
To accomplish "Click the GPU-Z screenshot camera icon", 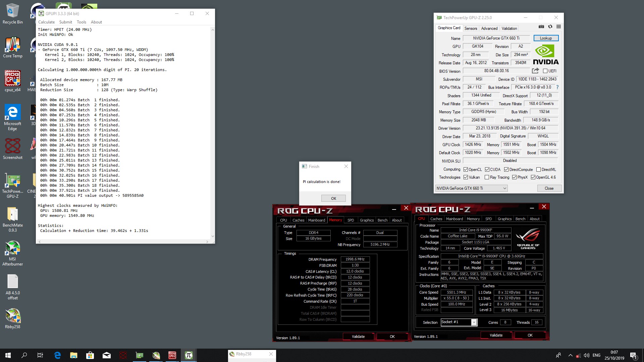I will (541, 26).
